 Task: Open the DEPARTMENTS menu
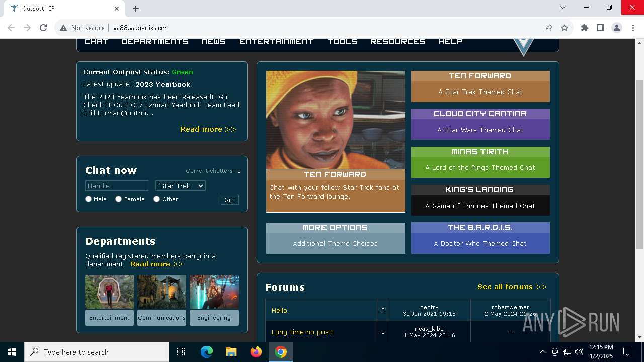tap(155, 42)
